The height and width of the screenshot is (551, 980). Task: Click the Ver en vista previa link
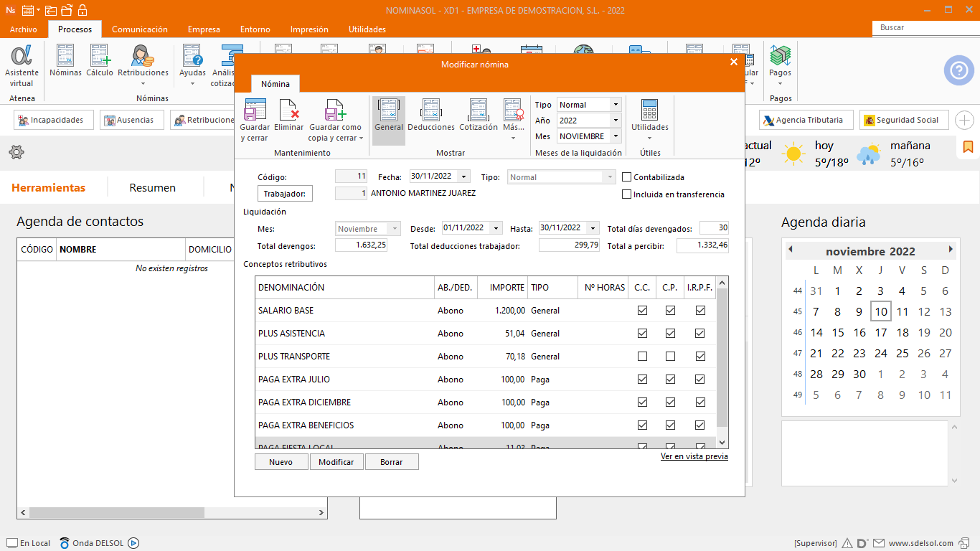(x=694, y=456)
